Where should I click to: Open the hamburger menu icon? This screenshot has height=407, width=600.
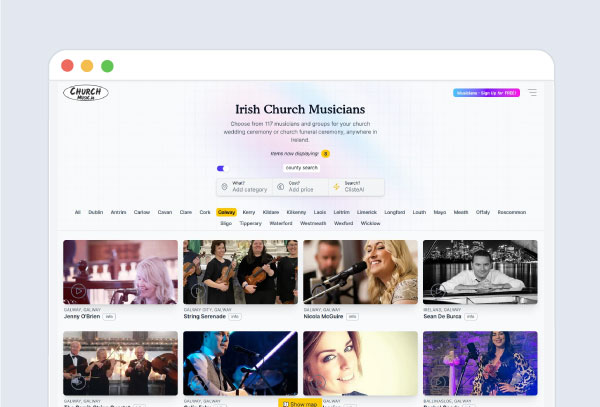[532, 93]
